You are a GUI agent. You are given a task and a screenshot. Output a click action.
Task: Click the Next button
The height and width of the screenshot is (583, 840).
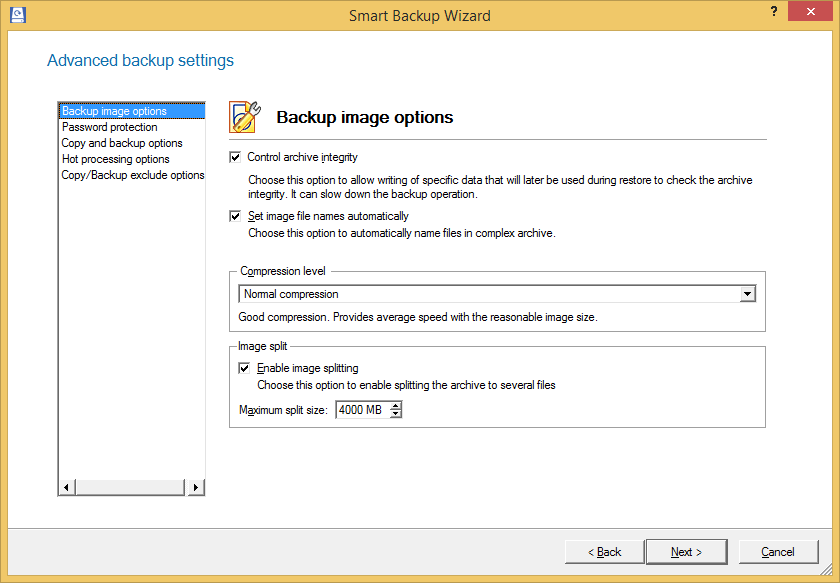click(686, 552)
